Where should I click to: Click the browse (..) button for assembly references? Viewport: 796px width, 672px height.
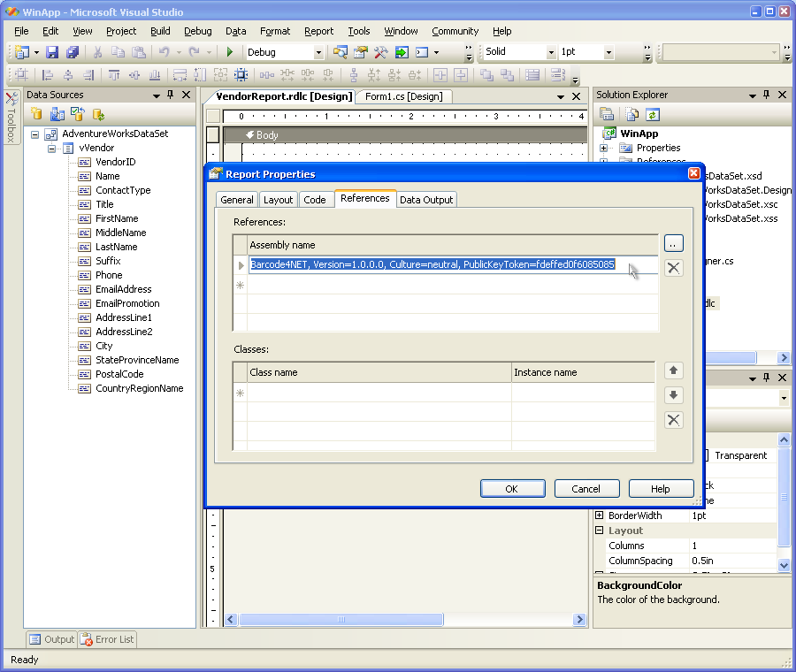[673, 243]
